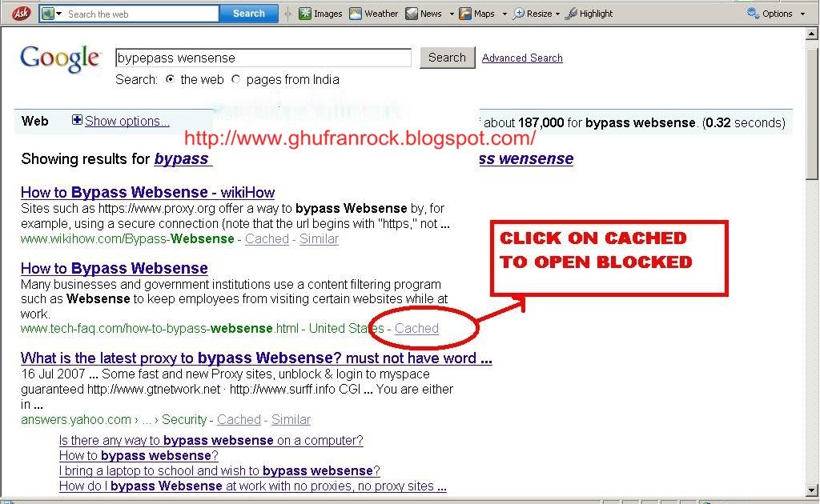This screenshot has height=504, width=820.
Task: Click the Ask toolbar logo icon
Action: 21,13
